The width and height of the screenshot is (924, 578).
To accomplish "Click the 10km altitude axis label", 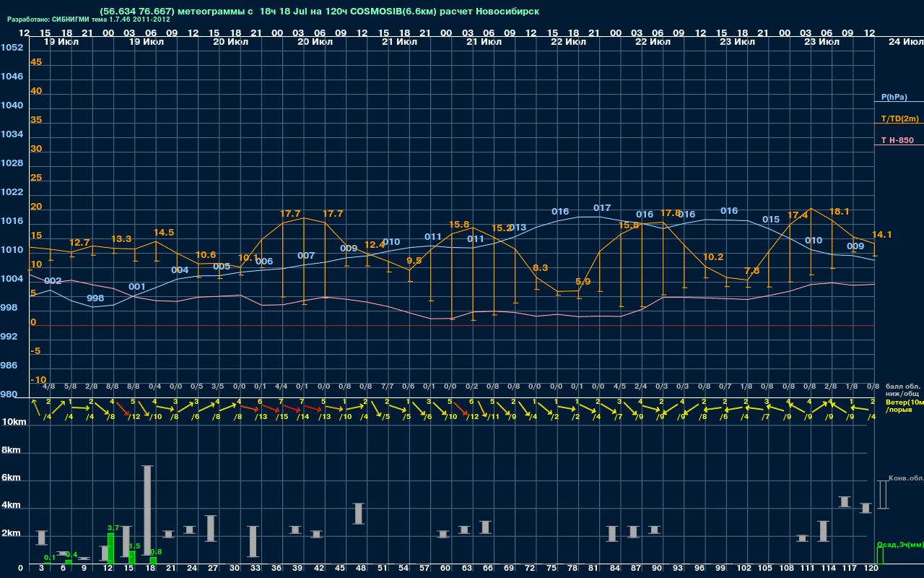I will point(14,422).
